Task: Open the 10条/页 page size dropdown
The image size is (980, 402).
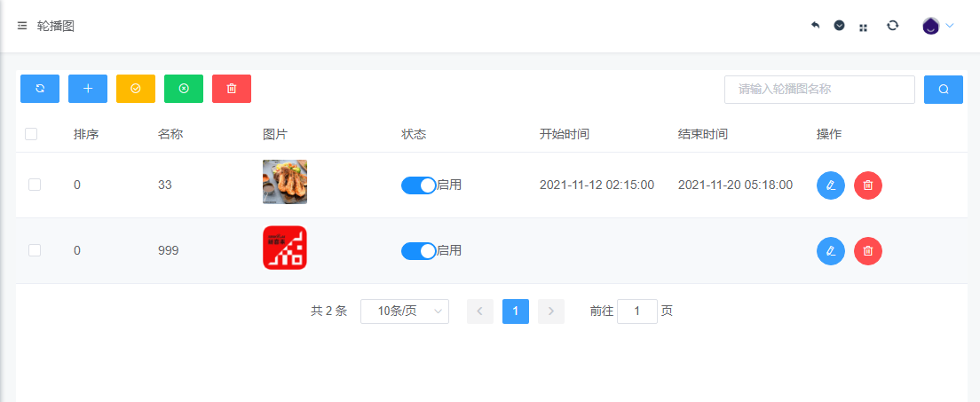Action: pyautogui.click(x=405, y=311)
